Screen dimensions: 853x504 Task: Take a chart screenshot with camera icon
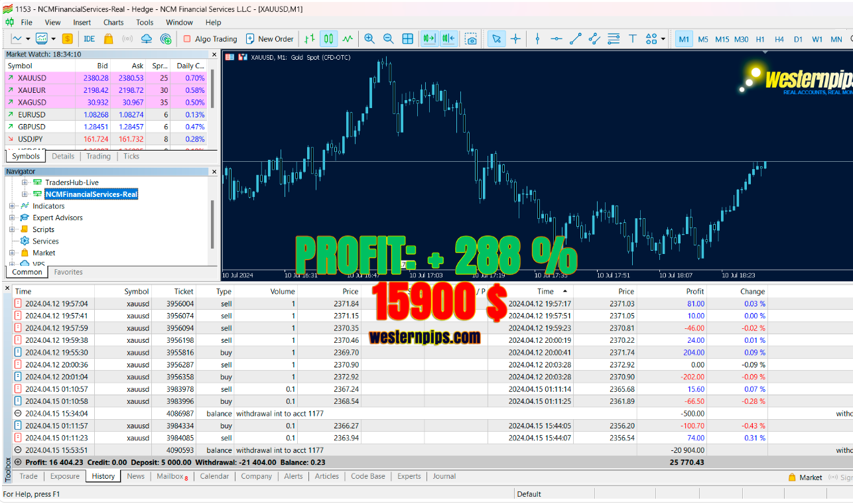(x=471, y=39)
